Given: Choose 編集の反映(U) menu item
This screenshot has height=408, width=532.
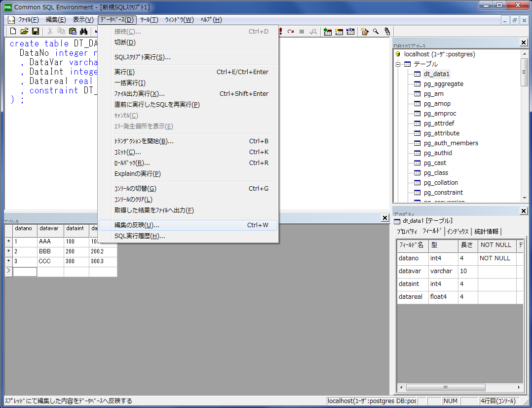Looking at the screenshot, I should point(189,225).
